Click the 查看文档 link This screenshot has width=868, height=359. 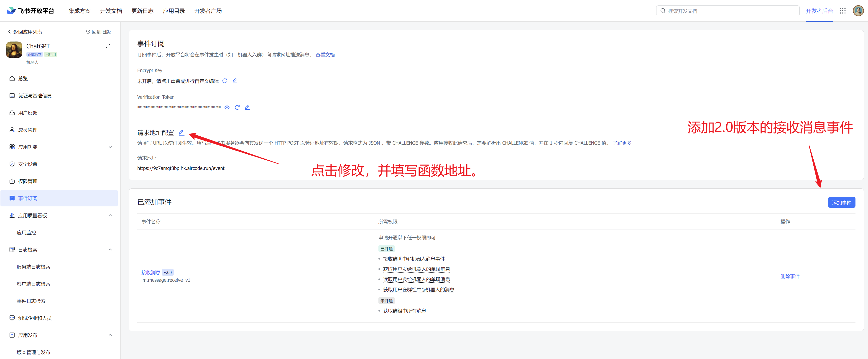[325, 55]
